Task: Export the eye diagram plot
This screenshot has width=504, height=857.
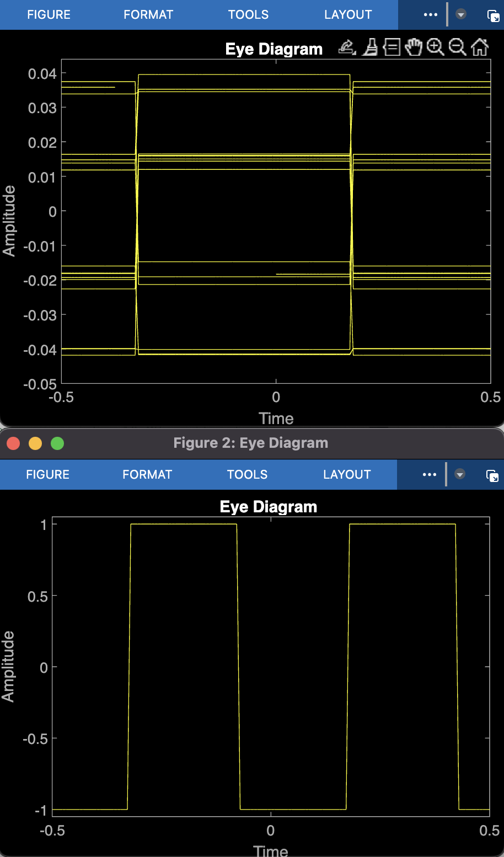Action: tap(346, 47)
